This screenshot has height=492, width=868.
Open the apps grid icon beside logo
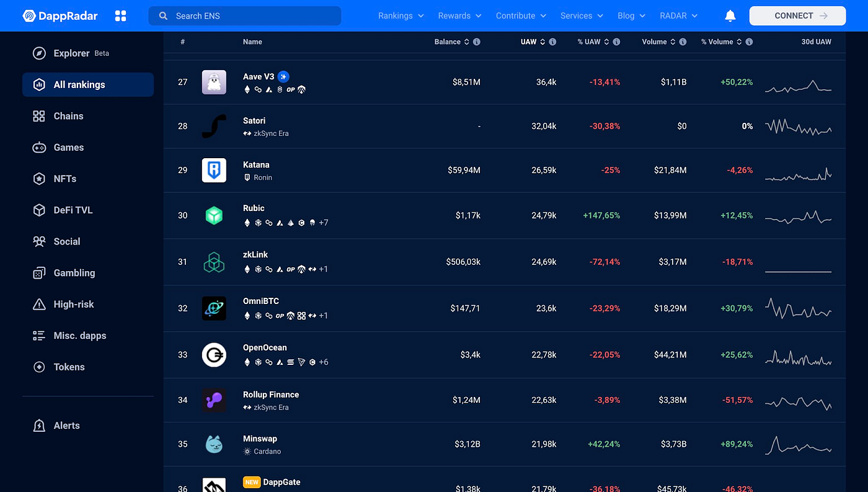coord(121,16)
